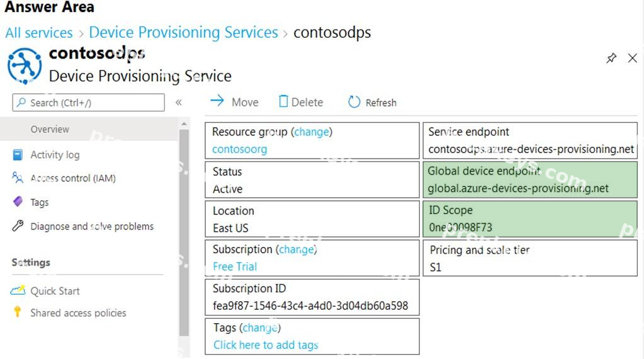Screen dimensions: 644x359
Task: Click the Move toolbar button label
Action: (245, 102)
